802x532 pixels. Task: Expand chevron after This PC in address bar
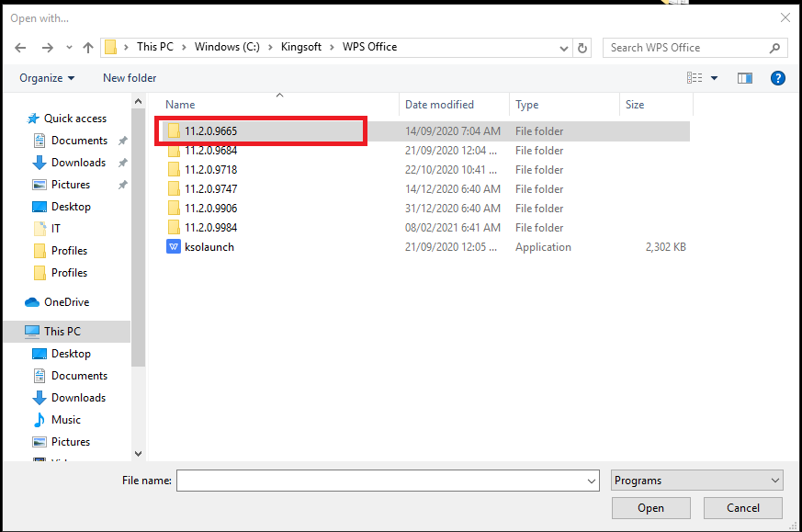184,47
